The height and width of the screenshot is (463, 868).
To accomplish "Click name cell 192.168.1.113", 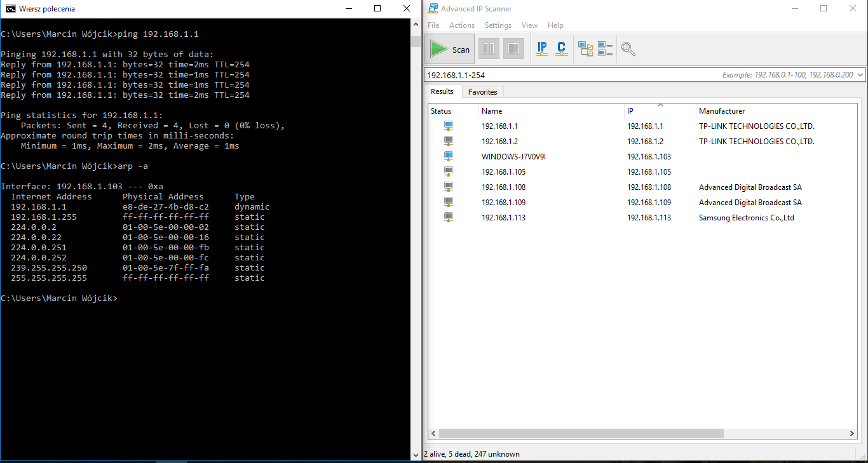I will 503,218.
